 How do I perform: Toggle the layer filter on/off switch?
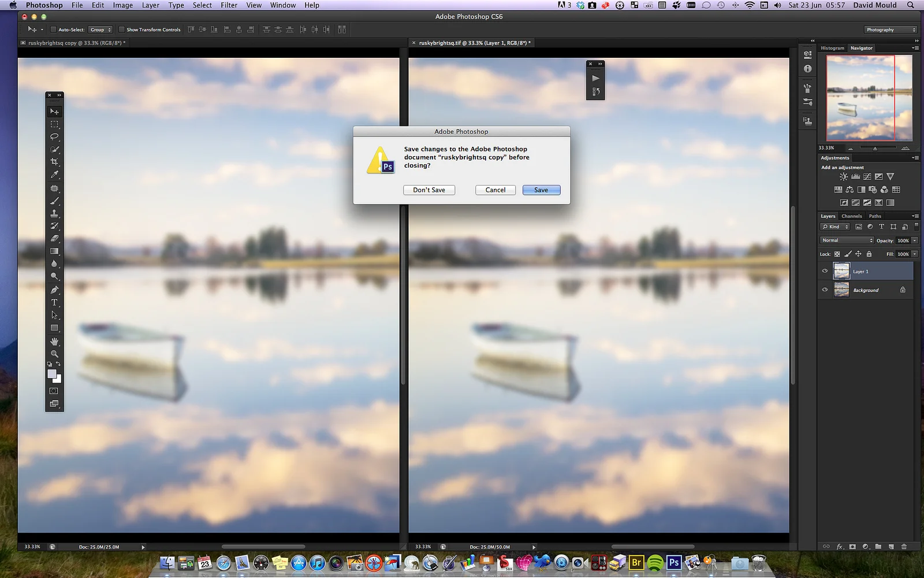[916, 227]
